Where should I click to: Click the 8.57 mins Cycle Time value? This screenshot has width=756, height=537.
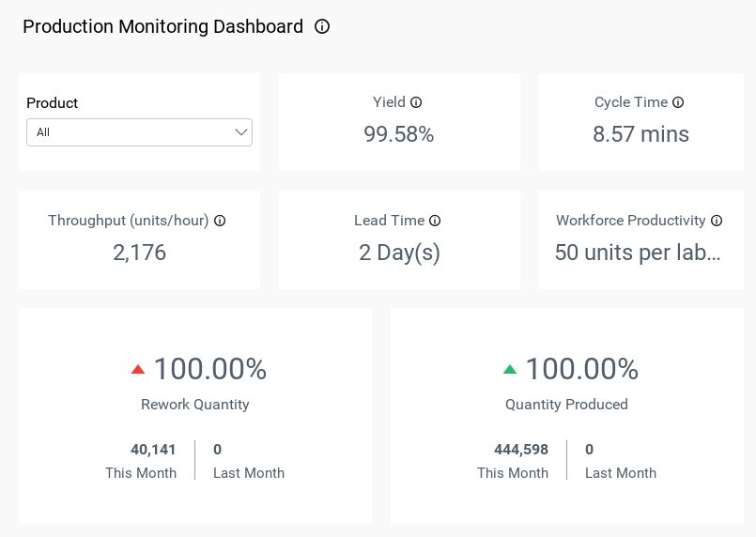pos(640,134)
